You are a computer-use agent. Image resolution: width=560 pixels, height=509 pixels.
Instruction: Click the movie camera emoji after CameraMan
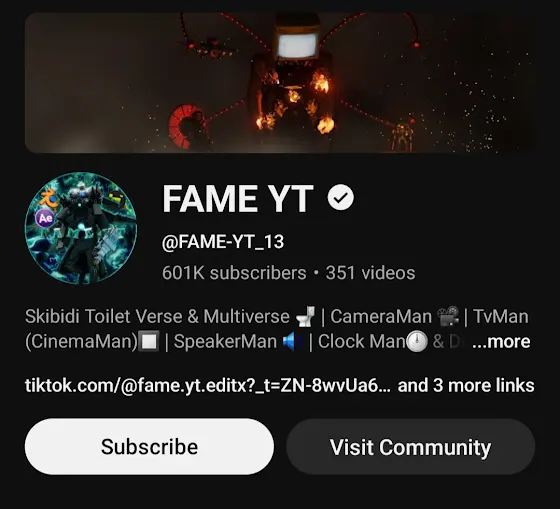pyautogui.click(x=448, y=316)
